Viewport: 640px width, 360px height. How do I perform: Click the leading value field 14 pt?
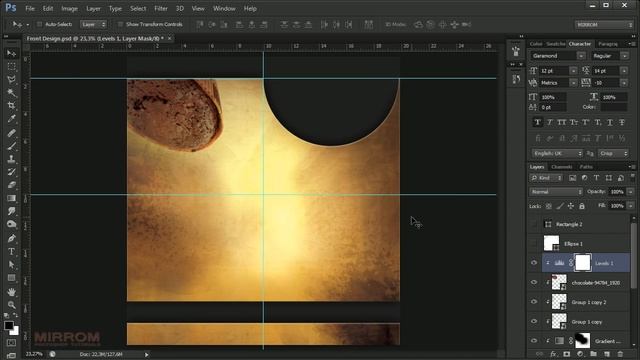tap(606, 71)
